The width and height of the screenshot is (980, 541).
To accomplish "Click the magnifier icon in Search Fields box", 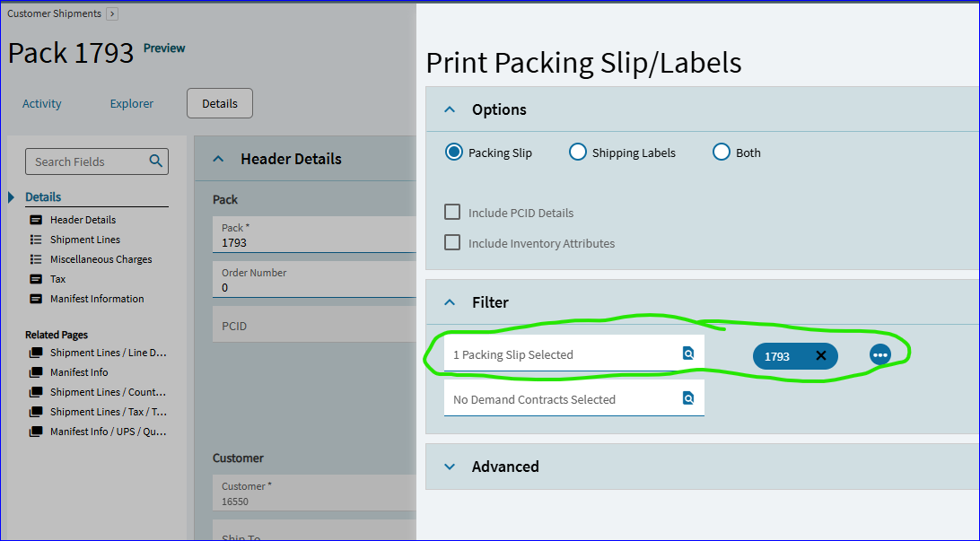I will pyautogui.click(x=156, y=161).
